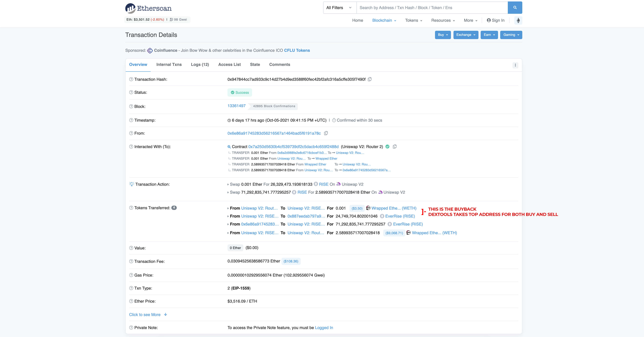
Task: Copy the transaction hash to clipboard
Action: tap(369, 79)
